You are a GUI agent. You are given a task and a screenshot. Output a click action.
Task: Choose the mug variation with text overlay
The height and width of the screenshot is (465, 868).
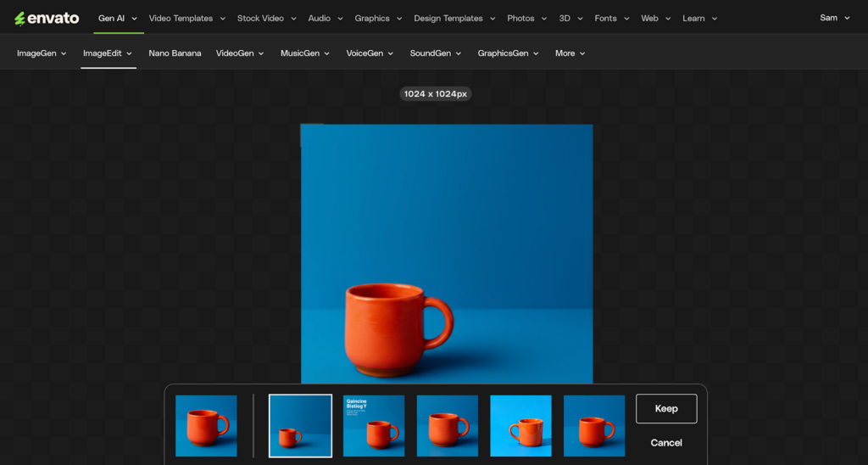coord(374,426)
